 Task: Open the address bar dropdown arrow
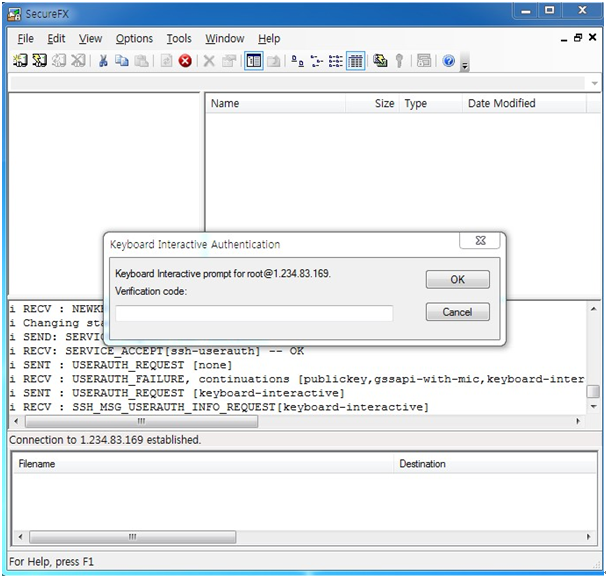(594, 83)
